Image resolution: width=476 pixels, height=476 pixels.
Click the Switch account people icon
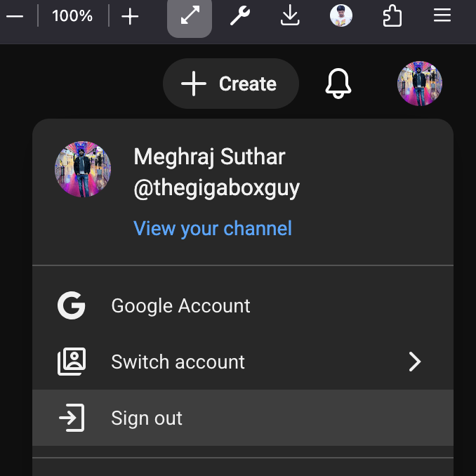pyautogui.click(x=72, y=362)
